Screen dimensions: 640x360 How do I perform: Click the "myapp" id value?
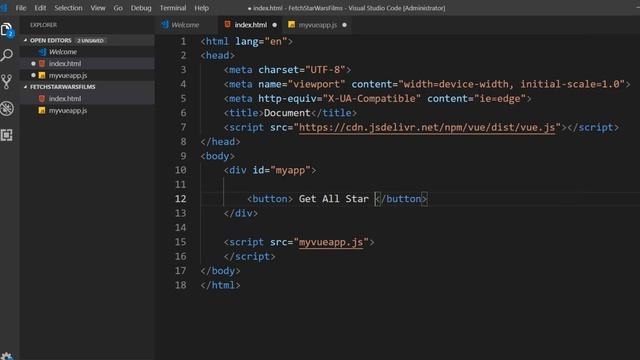click(290, 170)
